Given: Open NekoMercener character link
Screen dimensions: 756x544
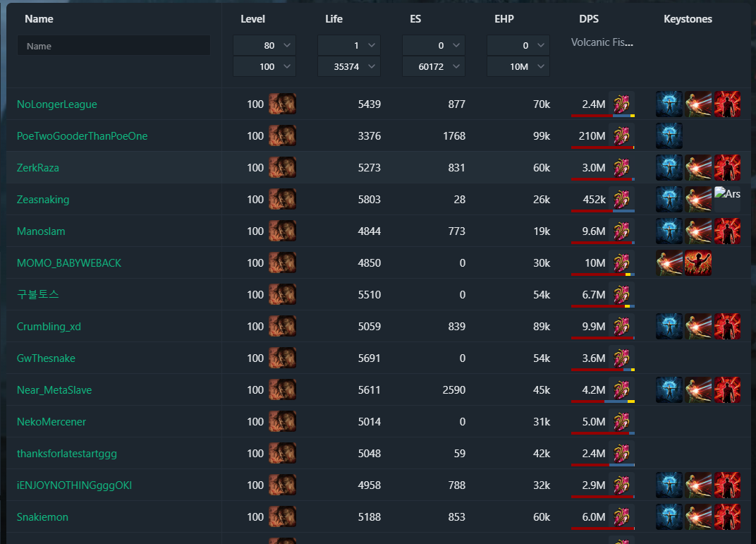Looking at the screenshot, I should 51,421.
